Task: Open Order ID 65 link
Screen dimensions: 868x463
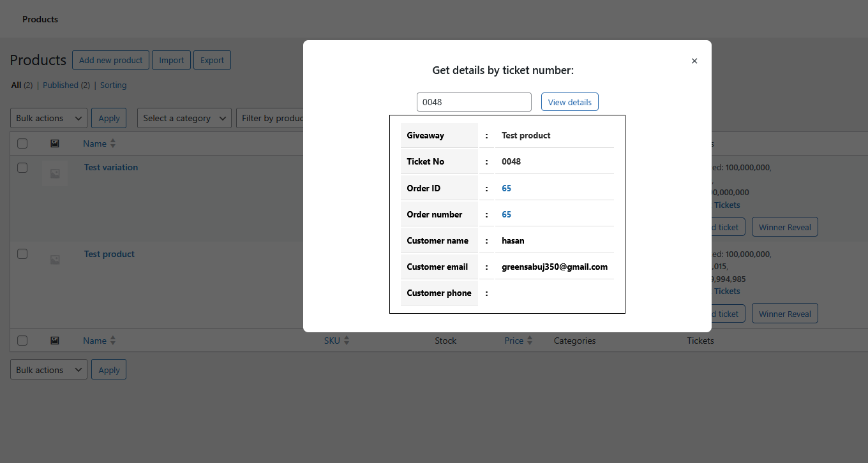Action: pyautogui.click(x=506, y=188)
